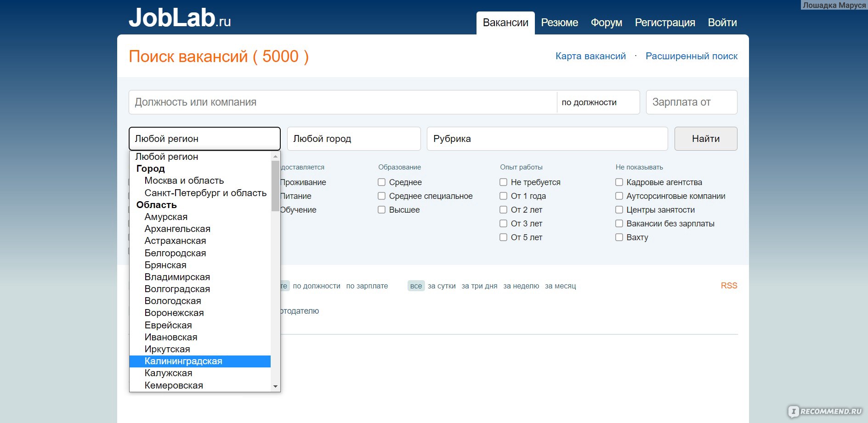Check 'От 3 лет' experience

504,224
